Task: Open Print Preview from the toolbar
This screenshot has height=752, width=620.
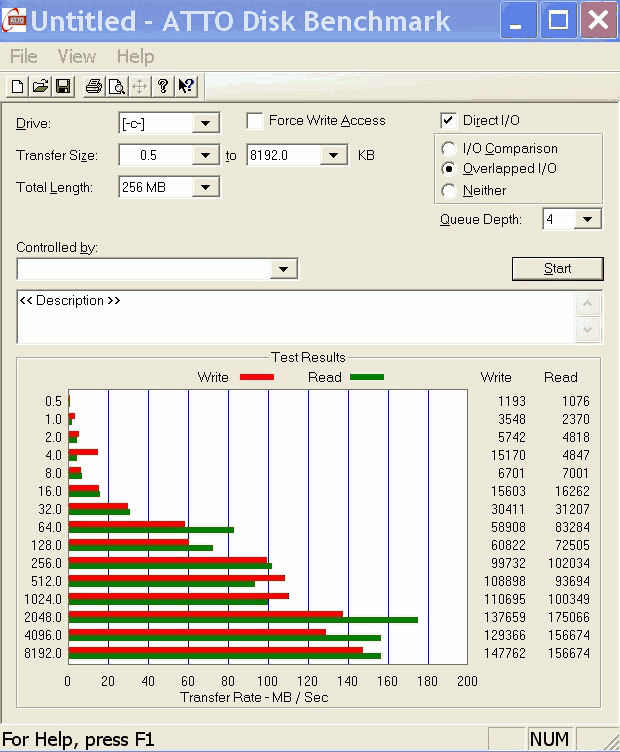Action: [x=116, y=87]
